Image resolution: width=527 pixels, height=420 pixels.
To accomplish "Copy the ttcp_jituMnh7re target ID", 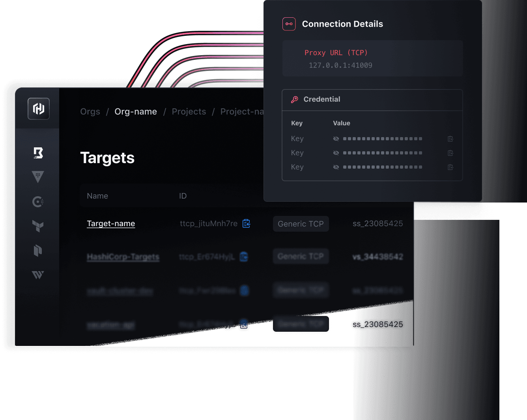I will click(x=247, y=223).
